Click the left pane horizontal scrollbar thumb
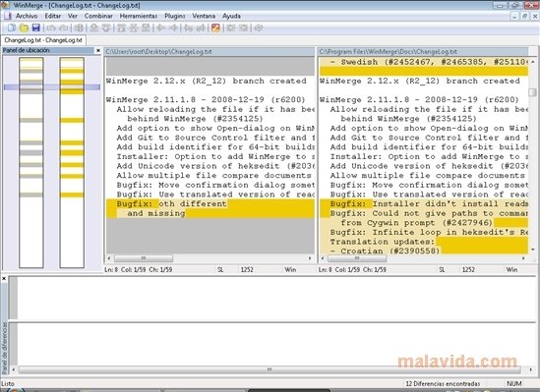The image size is (540, 392). (x=144, y=257)
